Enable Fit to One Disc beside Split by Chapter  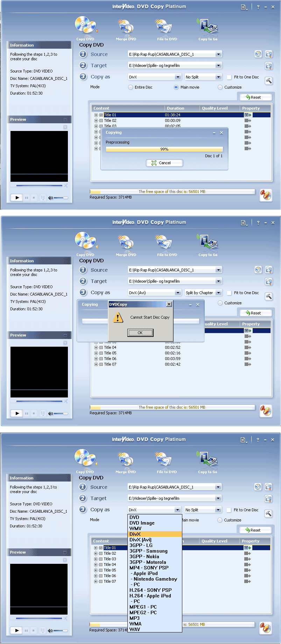(x=229, y=293)
